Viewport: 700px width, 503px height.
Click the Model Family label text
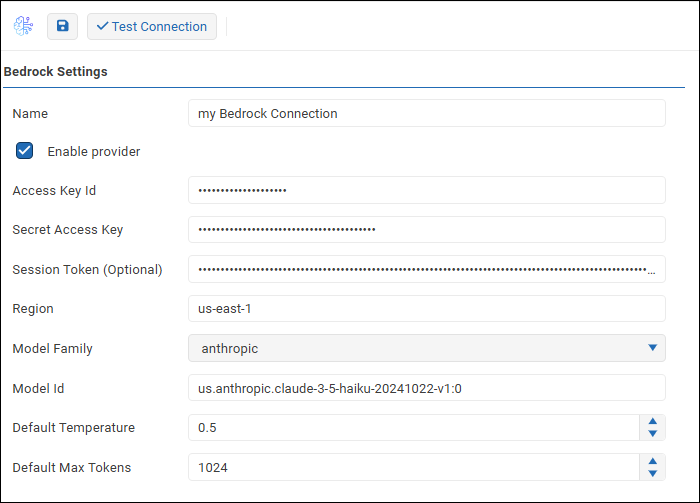tap(52, 349)
